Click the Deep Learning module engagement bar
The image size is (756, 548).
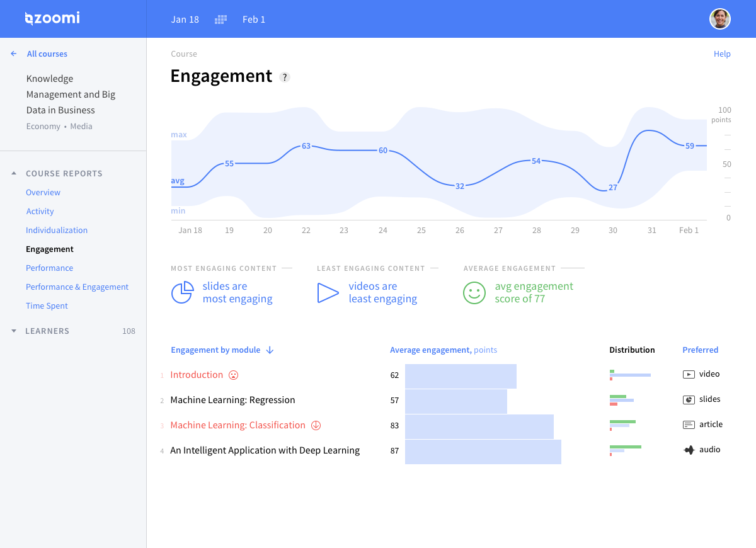(x=483, y=452)
